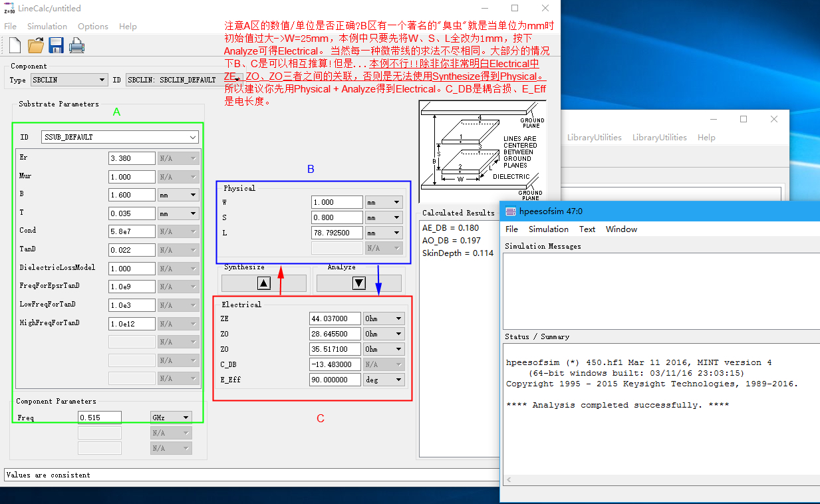820x504 pixels.
Task: Open the Text menu in hpeesofsim
Action: pyautogui.click(x=587, y=229)
